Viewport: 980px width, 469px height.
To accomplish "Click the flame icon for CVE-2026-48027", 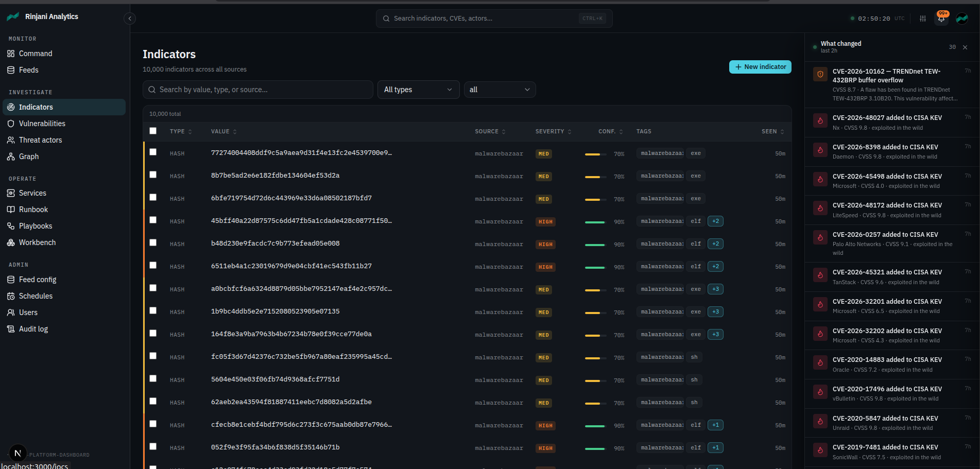I will click(820, 121).
